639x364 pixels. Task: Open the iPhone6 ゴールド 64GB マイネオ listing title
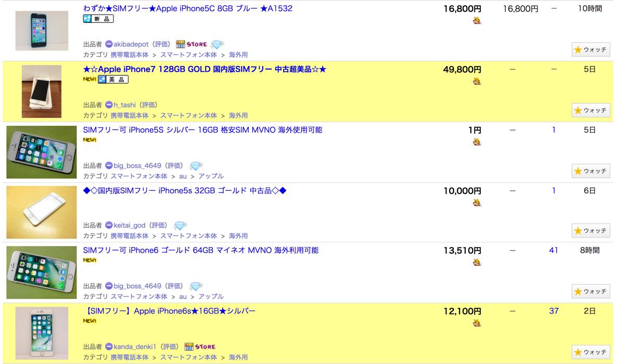[x=201, y=250]
